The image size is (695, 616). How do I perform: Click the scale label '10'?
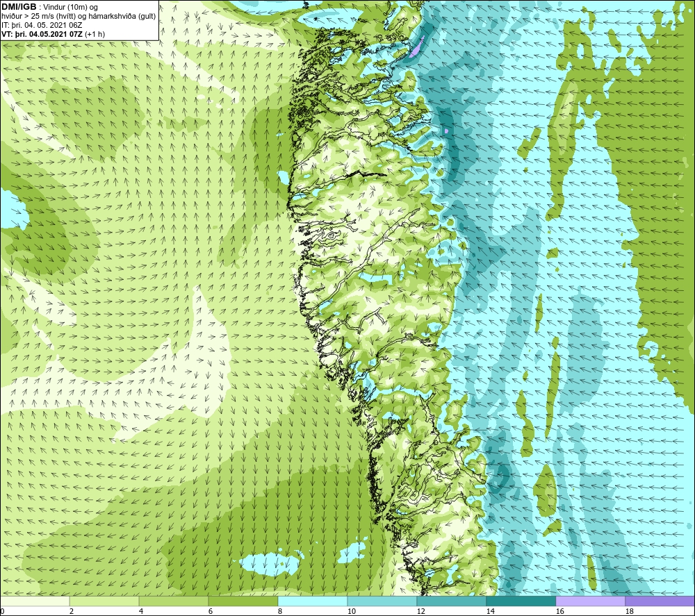(351, 612)
